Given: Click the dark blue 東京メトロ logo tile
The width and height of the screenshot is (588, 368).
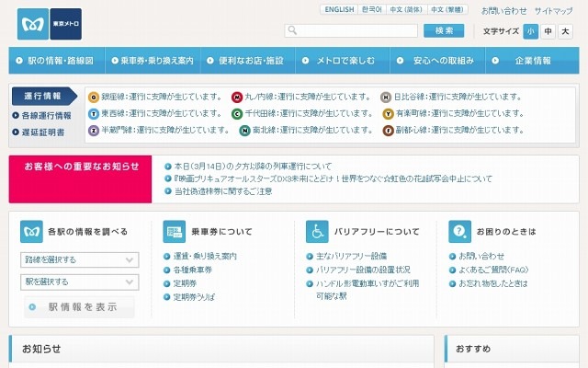Looking at the screenshot, I should click(x=65, y=24).
